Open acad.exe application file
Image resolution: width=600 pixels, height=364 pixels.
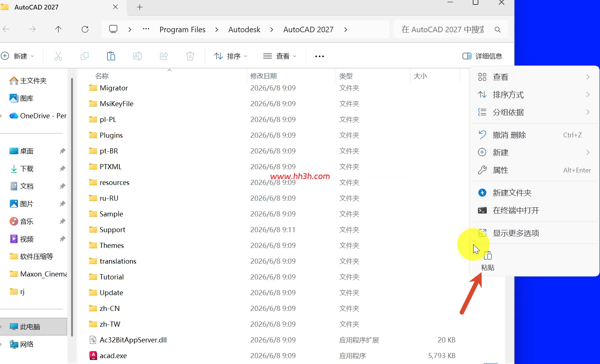[x=113, y=356]
